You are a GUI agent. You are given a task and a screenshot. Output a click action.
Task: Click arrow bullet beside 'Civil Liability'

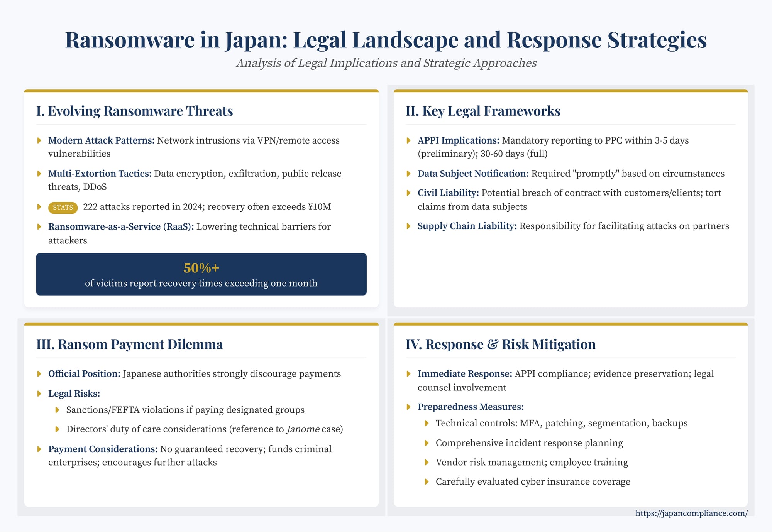pyautogui.click(x=408, y=193)
